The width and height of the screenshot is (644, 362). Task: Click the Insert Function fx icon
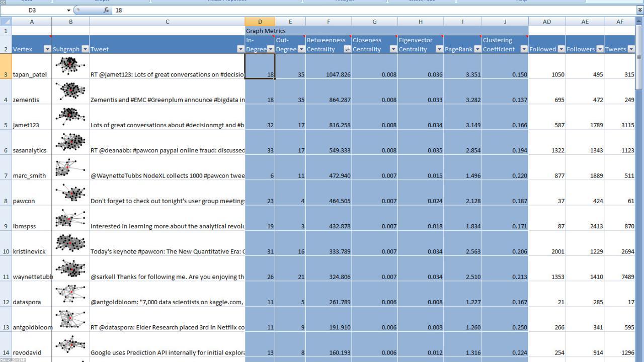pos(106,10)
